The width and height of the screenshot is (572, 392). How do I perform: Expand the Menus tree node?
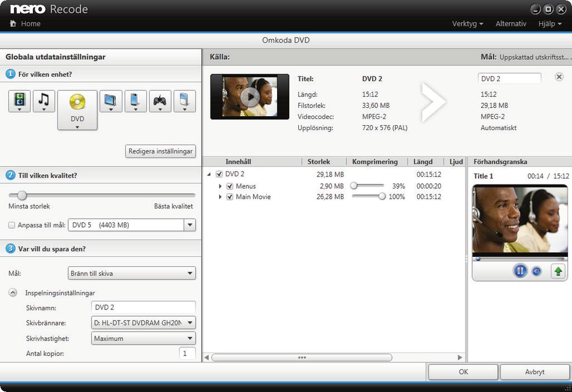click(x=220, y=187)
